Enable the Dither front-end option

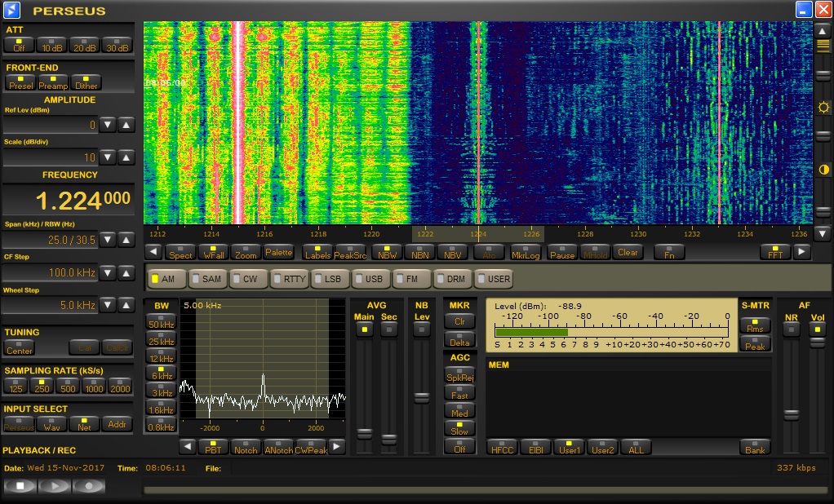coord(86,82)
